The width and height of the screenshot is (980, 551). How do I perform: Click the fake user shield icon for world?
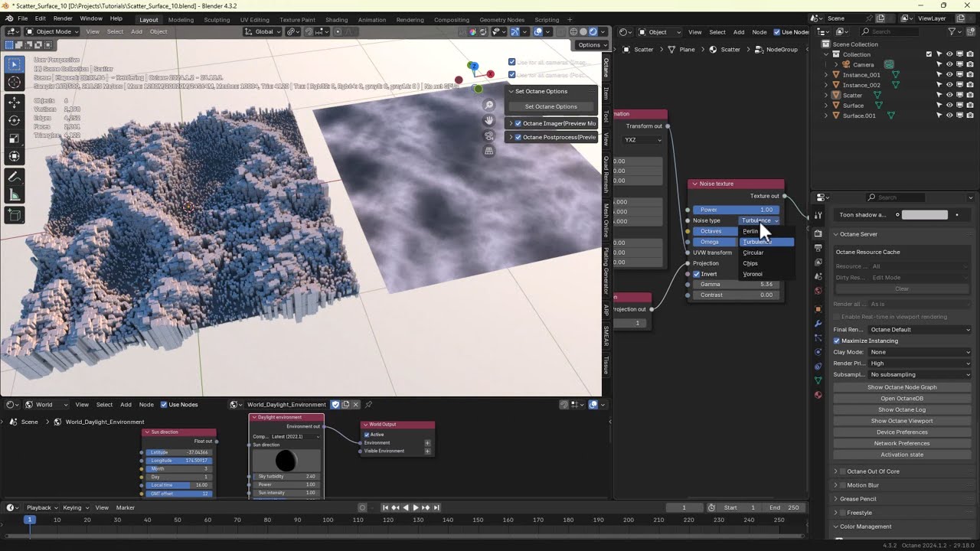335,404
